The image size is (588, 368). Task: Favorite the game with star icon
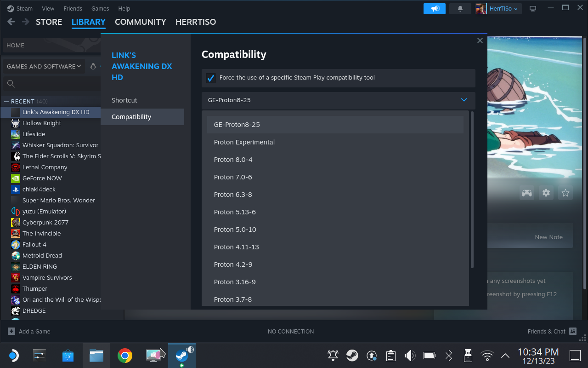pyautogui.click(x=565, y=193)
